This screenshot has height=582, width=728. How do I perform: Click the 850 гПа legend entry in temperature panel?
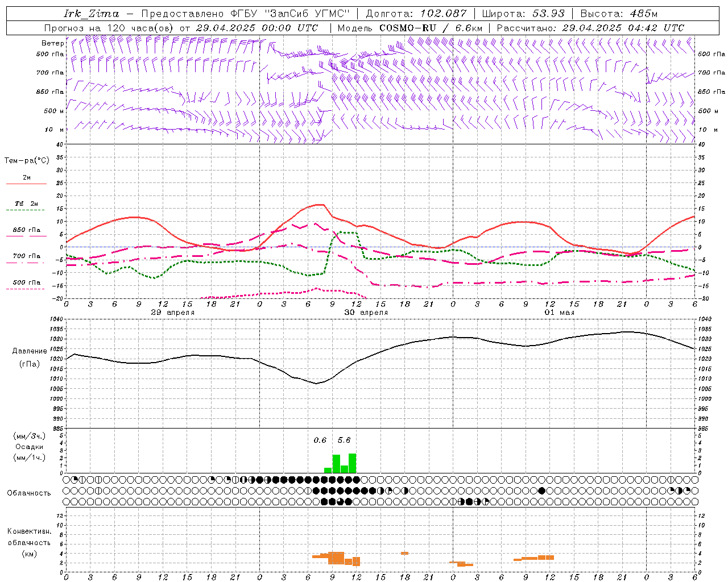(x=27, y=230)
